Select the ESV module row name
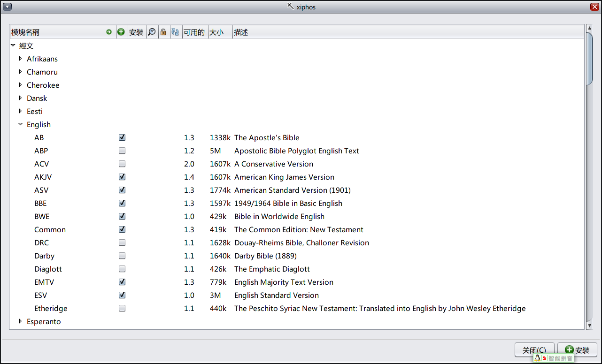The width and height of the screenshot is (602, 364). [40, 295]
